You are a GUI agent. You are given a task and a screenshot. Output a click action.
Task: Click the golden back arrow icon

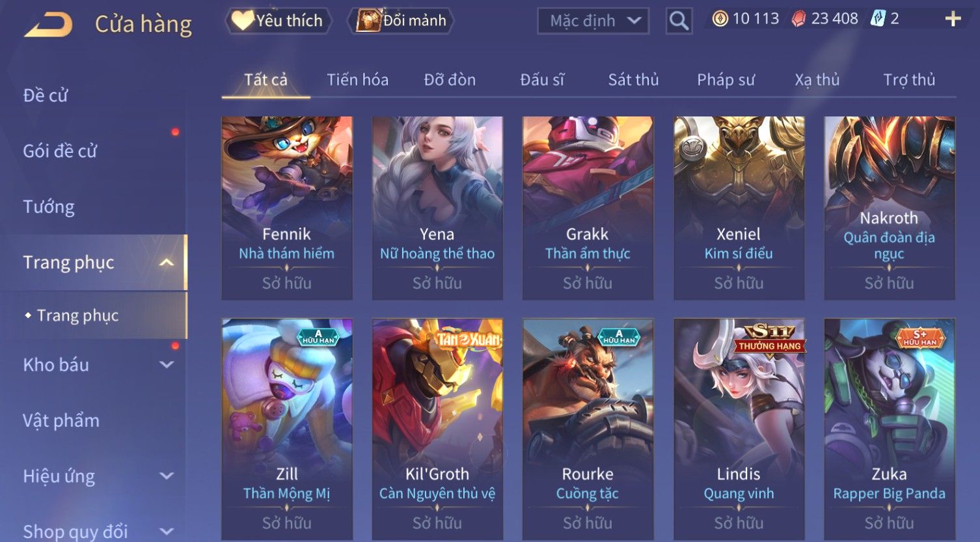(48, 25)
